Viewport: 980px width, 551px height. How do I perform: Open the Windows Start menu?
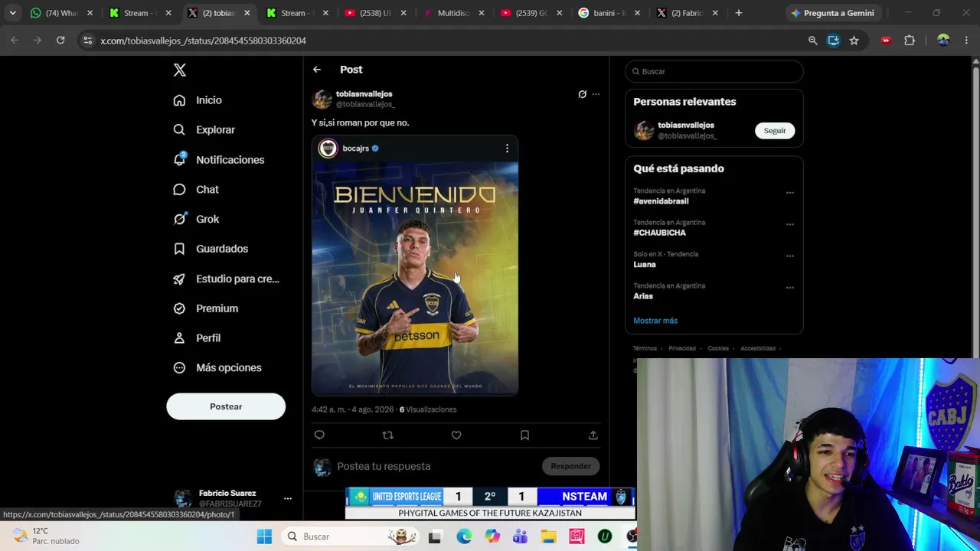click(264, 536)
